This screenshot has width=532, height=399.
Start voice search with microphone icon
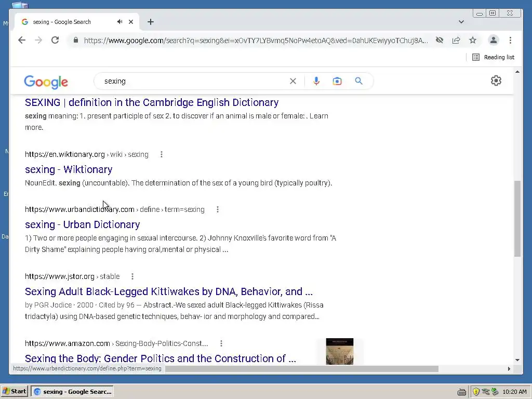[316, 81]
